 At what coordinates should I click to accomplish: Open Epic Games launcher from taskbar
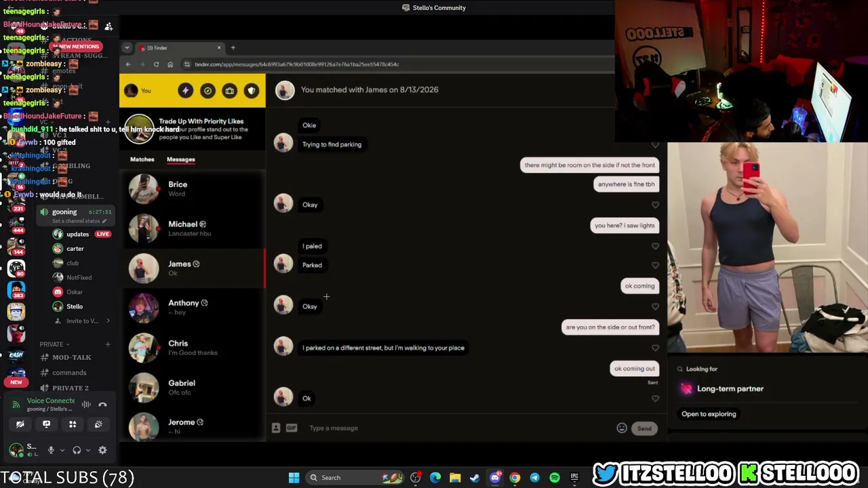coord(574,478)
